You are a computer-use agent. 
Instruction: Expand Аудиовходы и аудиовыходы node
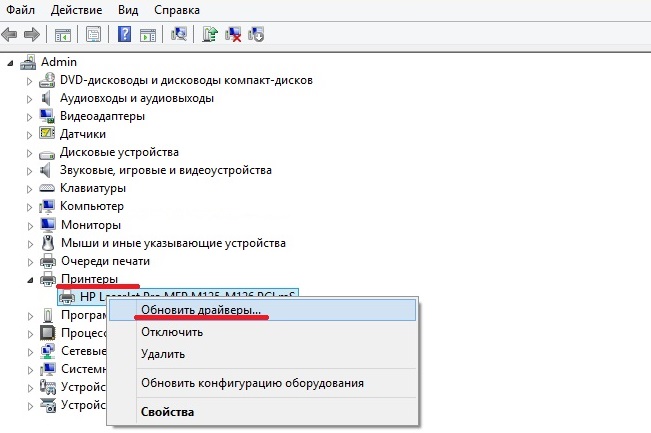coord(29,99)
